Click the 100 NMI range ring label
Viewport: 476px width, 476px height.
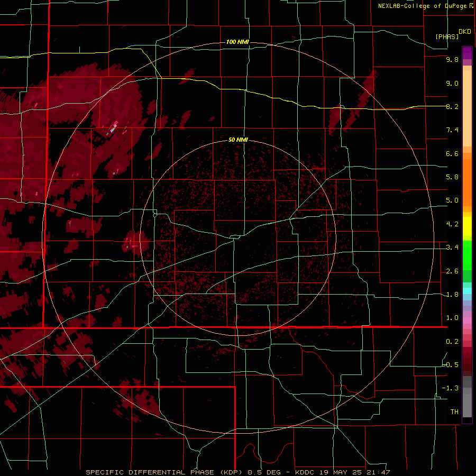pyautogui.click(x=237, y=42)
